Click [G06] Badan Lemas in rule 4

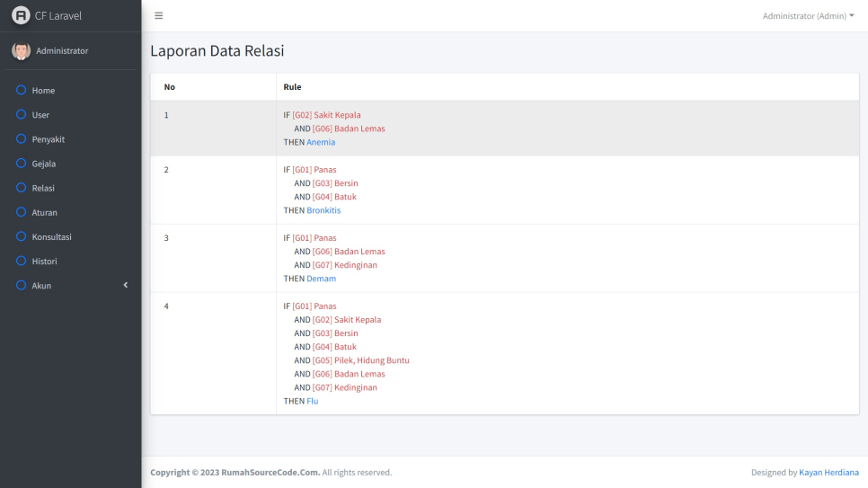pyautogui.click(x=349, y=374)
